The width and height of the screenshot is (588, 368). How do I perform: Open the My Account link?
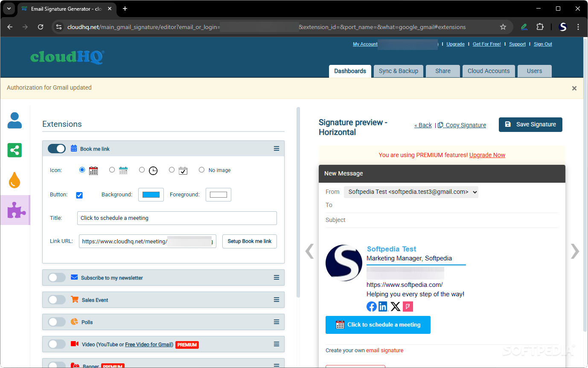(x=365, y=44)
